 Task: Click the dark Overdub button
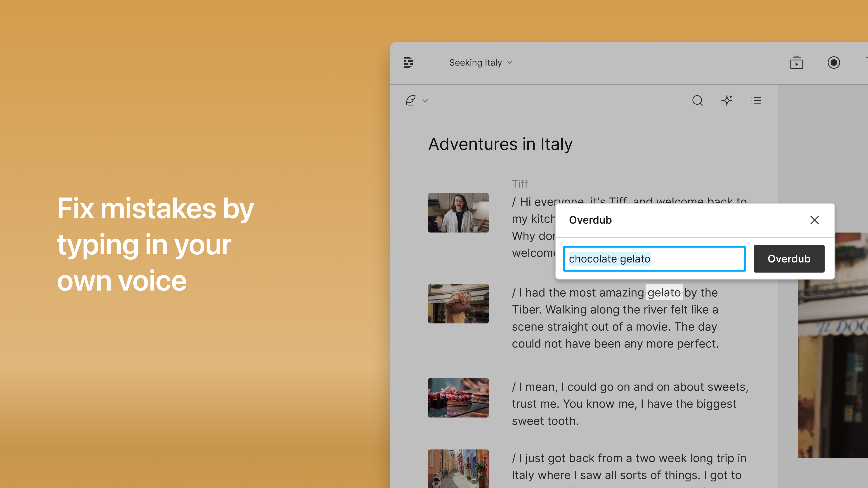point(789,259)
